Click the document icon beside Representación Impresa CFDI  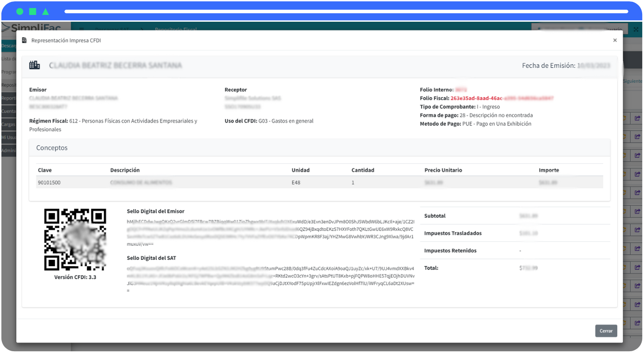click(24, 41)
